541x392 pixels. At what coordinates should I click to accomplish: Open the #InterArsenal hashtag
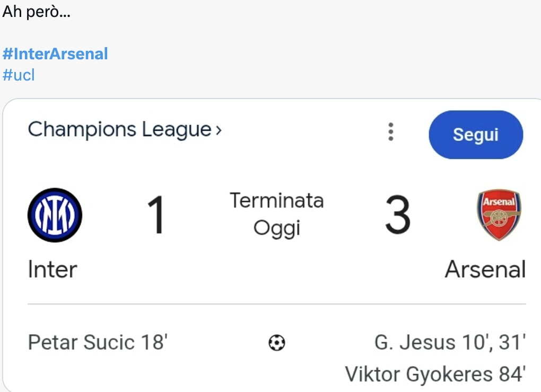click(55, 54)
